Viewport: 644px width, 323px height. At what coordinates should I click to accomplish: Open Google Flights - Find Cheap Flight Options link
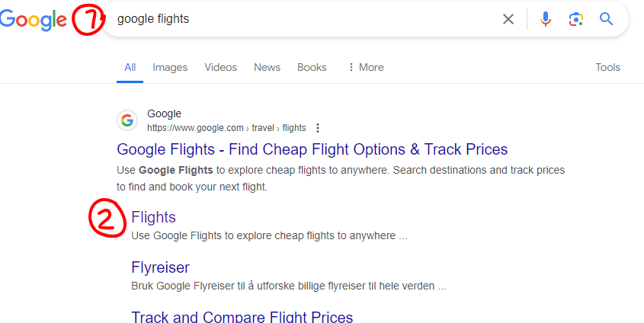312,149
